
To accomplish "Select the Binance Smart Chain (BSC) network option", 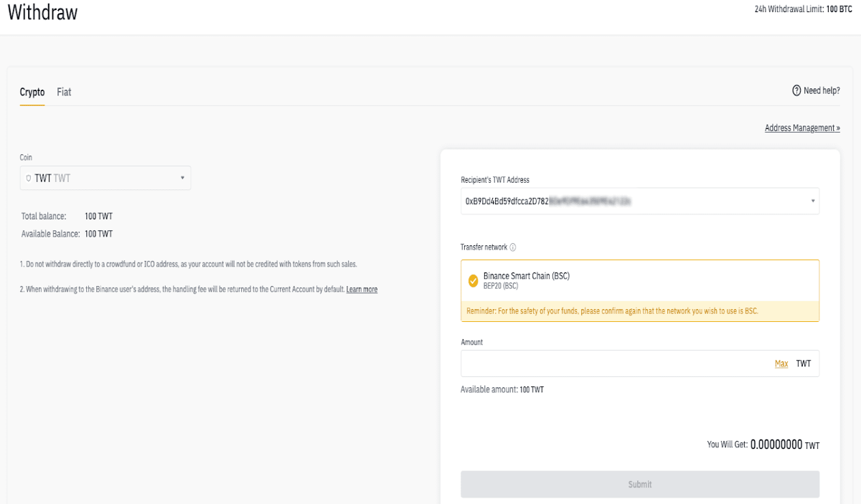I will 640,280.
